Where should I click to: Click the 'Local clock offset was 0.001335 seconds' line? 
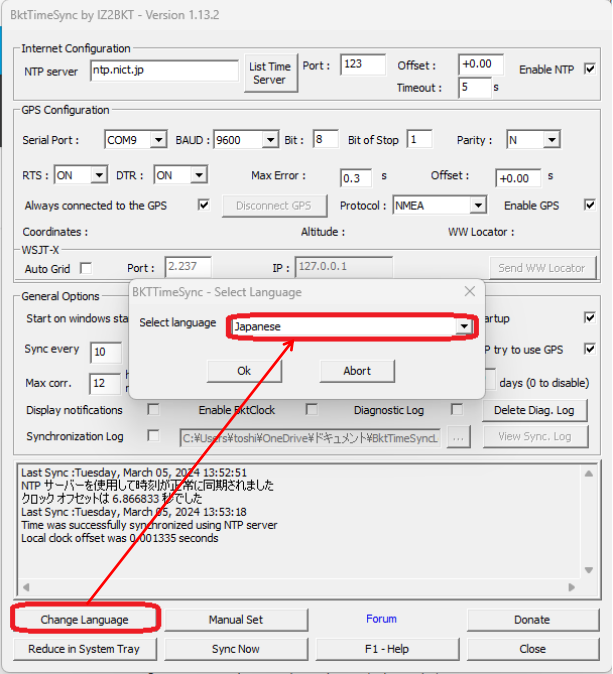(120, 538)
